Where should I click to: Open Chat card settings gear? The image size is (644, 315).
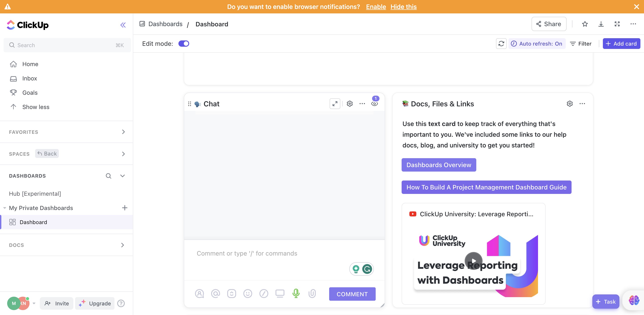pos(350,104)
